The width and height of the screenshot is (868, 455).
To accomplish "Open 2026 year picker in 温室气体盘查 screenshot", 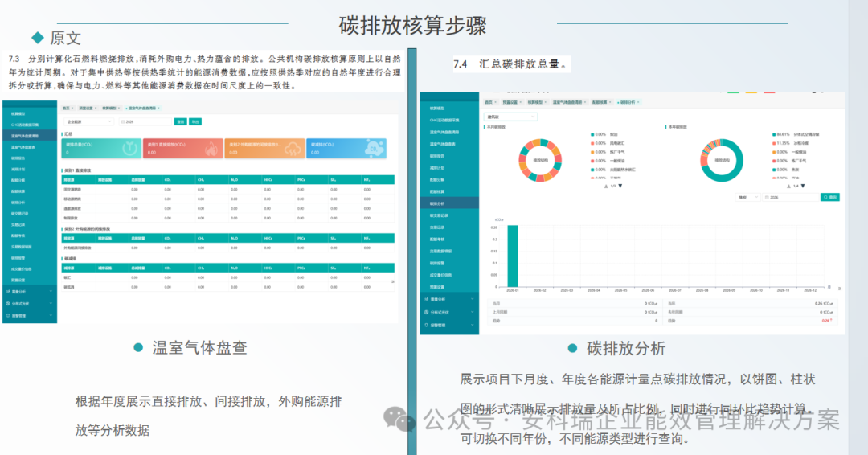I will pyautogui.click(x=145, y=121).
